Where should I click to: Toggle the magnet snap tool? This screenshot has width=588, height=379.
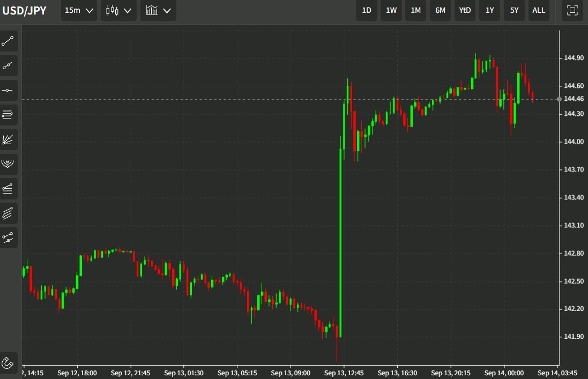[8, 363]
